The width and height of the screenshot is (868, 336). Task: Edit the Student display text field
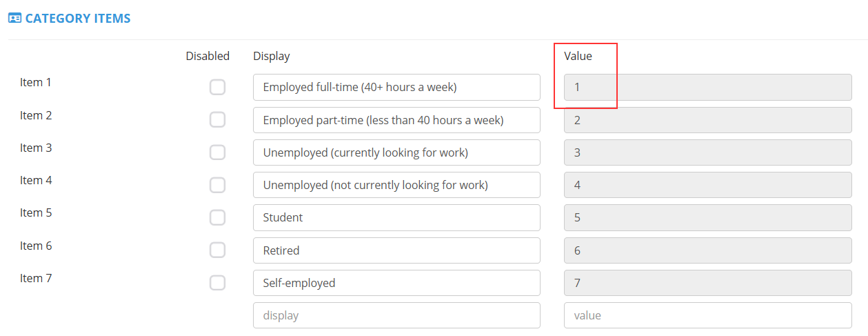click(396, 217)
